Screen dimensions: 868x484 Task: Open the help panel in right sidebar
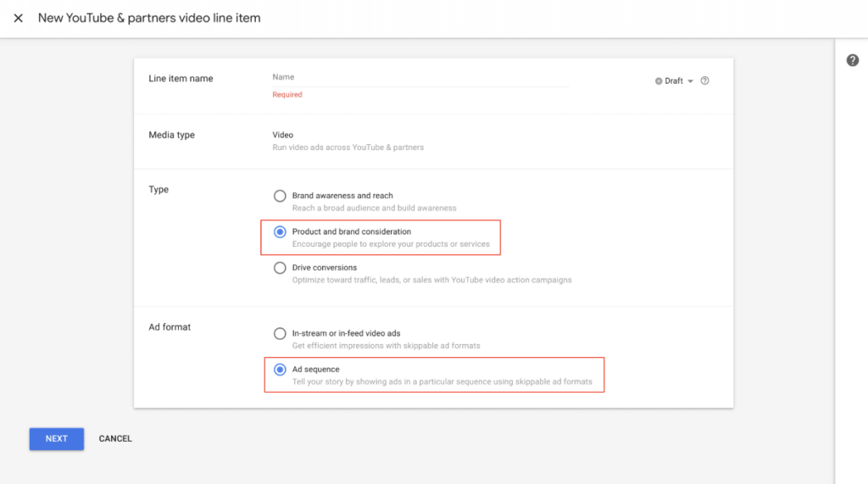(x=853, y=60)
